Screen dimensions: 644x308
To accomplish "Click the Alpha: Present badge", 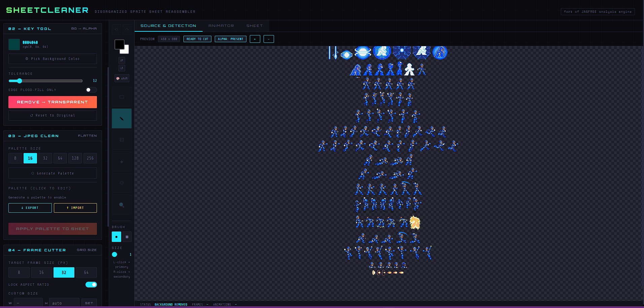I will [x=231, y=39].
